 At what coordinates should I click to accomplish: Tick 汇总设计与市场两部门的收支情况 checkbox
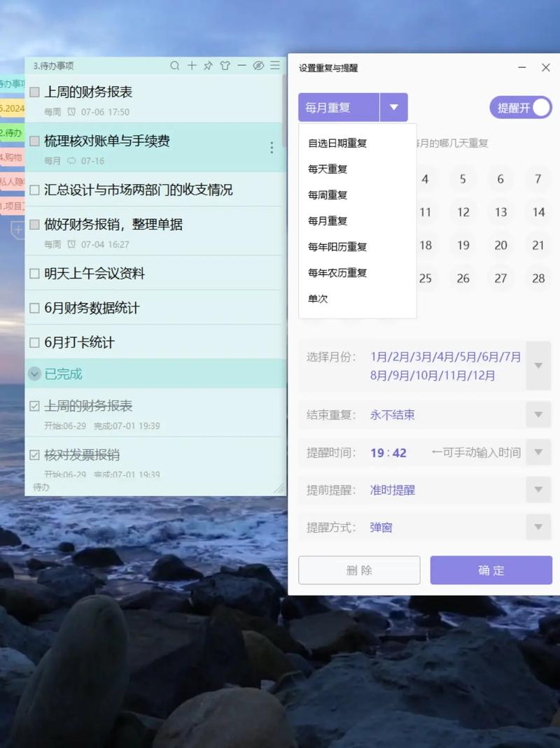point(34,190)
